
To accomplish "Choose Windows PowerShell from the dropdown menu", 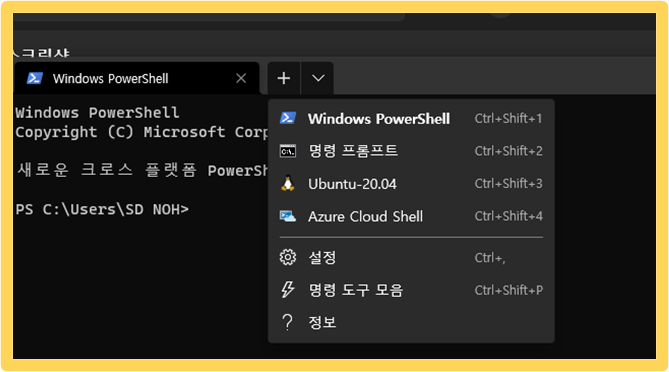I will [411, 118].
